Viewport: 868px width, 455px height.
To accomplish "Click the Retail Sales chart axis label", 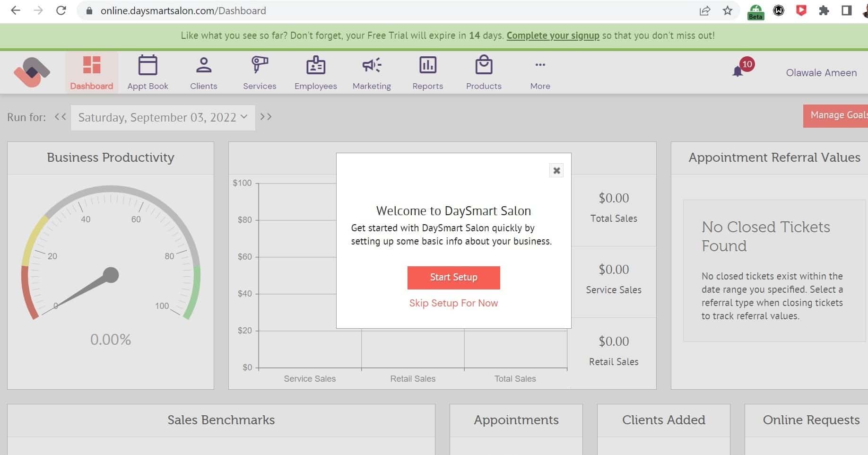I will coord(413,379).
